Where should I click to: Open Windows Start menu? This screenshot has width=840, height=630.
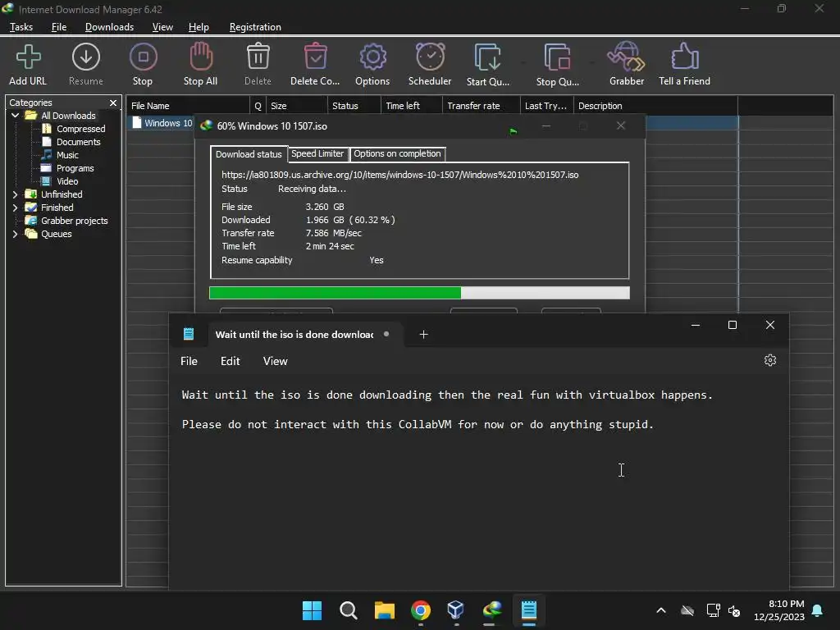click(312, 610)
